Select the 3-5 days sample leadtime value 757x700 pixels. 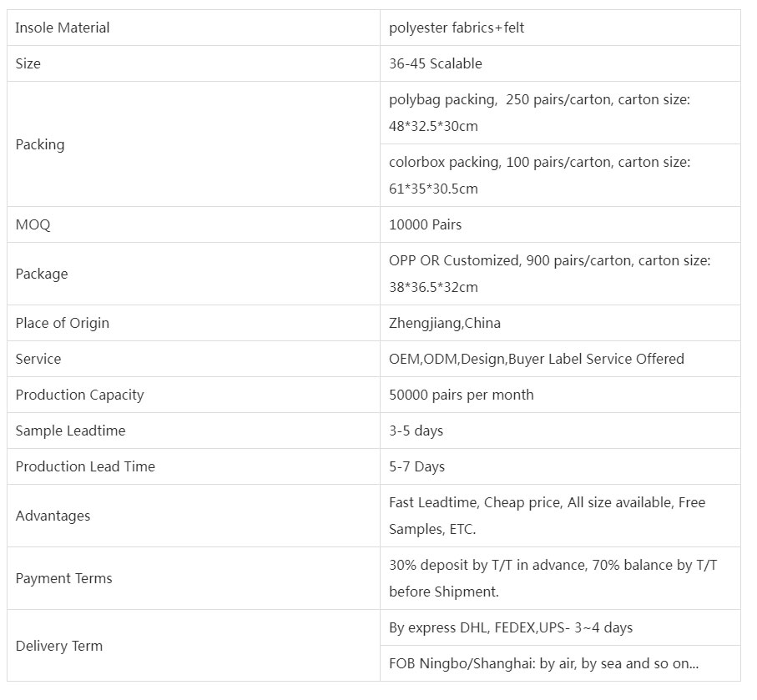coord(416,431)
